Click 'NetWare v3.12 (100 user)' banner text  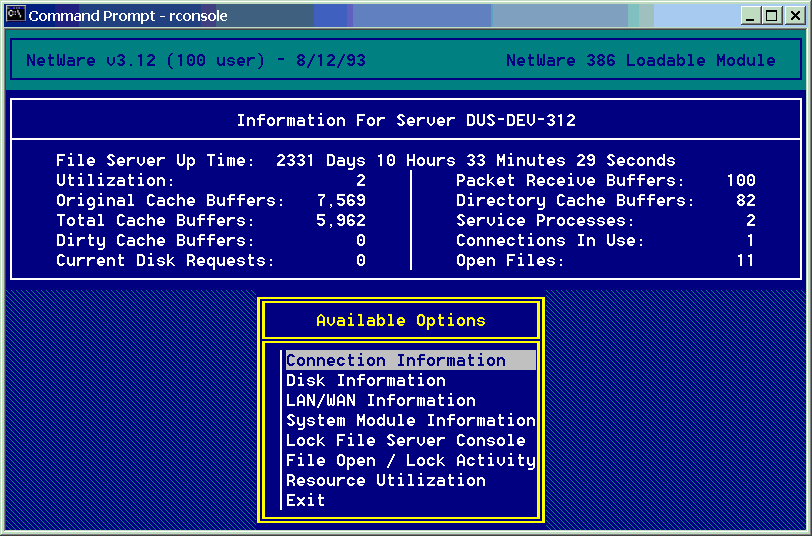click(x=145, y=61)
